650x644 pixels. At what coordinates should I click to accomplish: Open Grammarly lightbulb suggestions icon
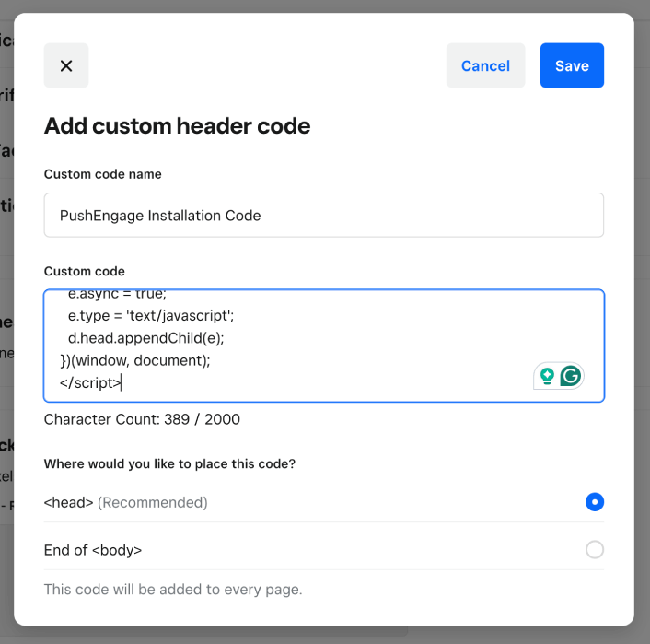[x=547, y=376]
